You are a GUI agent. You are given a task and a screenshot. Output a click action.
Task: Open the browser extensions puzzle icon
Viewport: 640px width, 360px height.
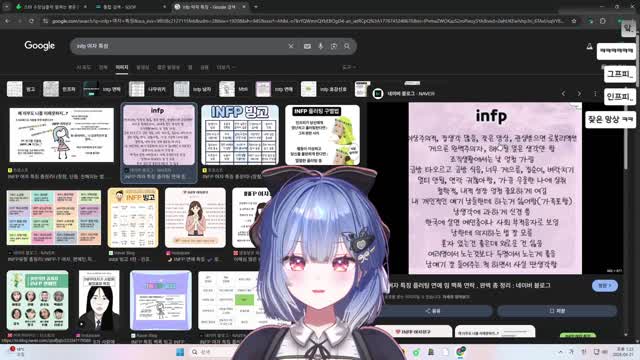pos(603,21)
